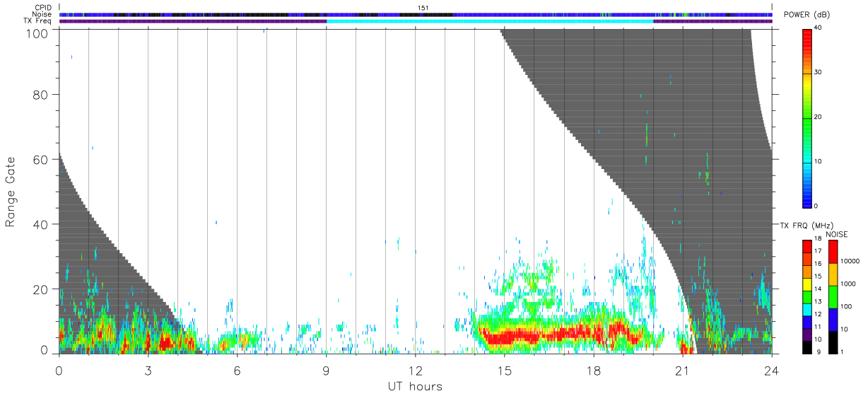Click UT hours tick label 18

point(593,370)
